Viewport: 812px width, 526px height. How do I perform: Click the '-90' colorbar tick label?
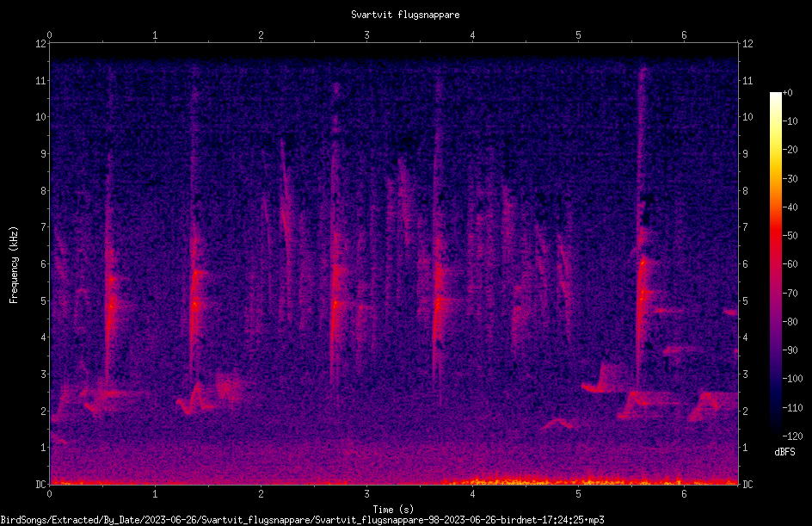click(790, 350)
